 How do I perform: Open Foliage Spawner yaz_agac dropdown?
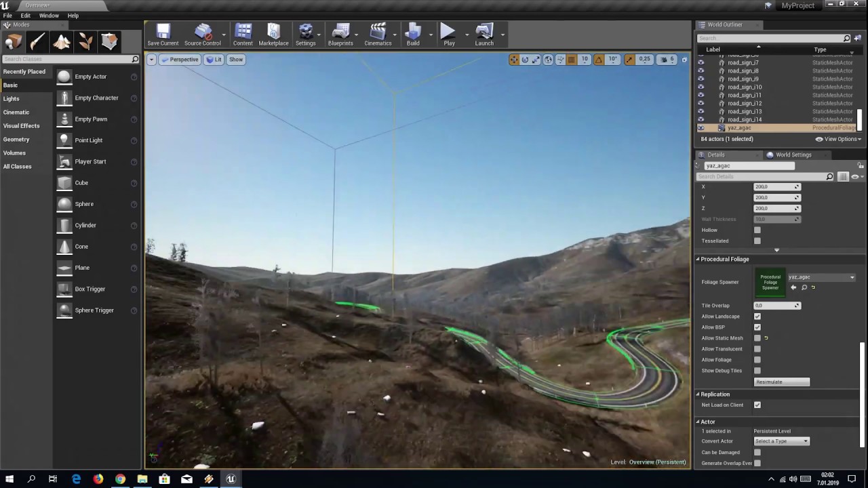821,277
